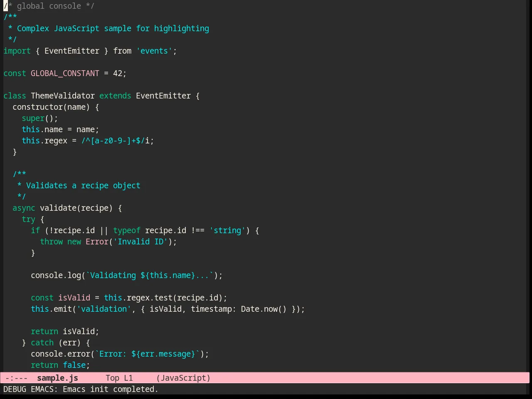Click the 'return isValid;' statement
This screenshot has height=399, width=532.
click(x=65, y=331)
